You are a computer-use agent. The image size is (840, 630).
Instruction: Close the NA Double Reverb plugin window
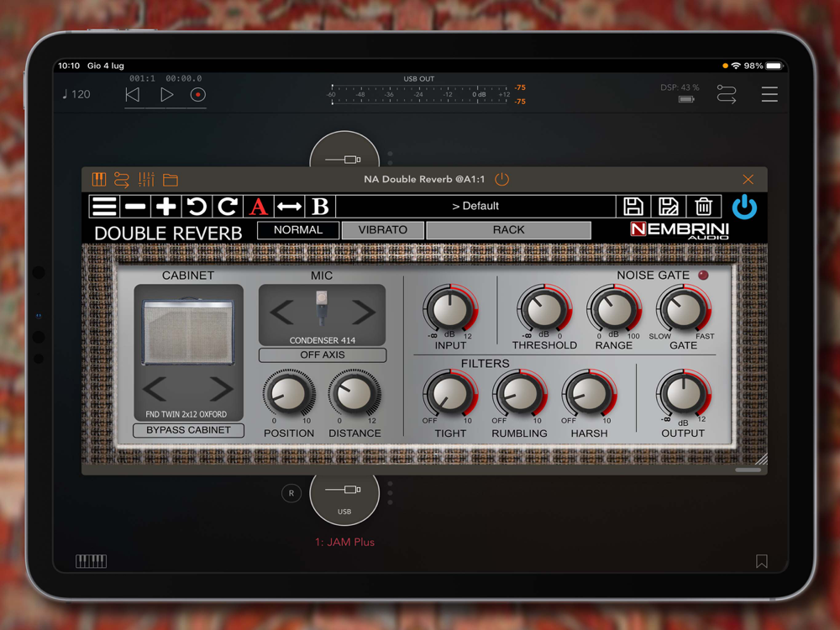(x=748, y=180)
